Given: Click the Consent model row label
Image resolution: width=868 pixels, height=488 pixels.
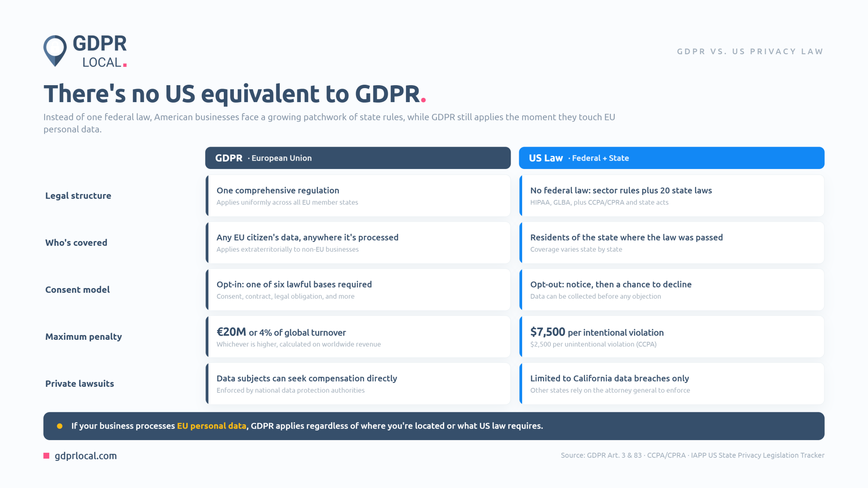Looking at the screenshot, I should (x=78, y=290).
